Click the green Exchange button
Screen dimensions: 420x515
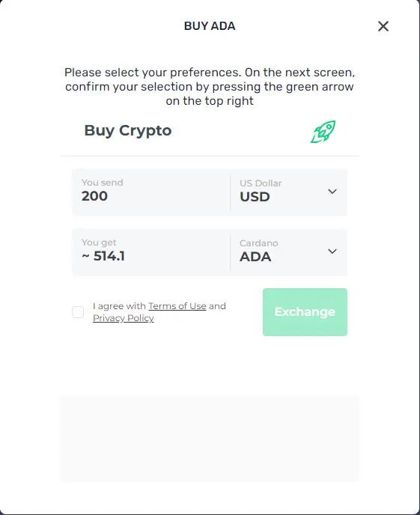[305, 312]
